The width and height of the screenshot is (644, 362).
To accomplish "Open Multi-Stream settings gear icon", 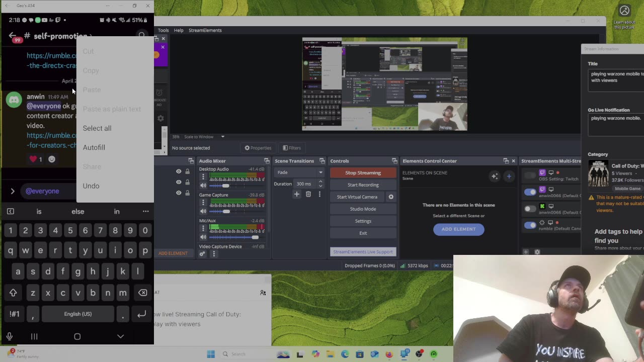I will pos(537,252).
